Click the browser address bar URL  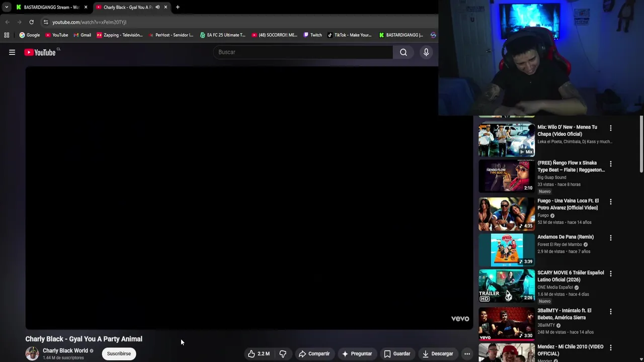pyautogui.click(x=90, y=22)
